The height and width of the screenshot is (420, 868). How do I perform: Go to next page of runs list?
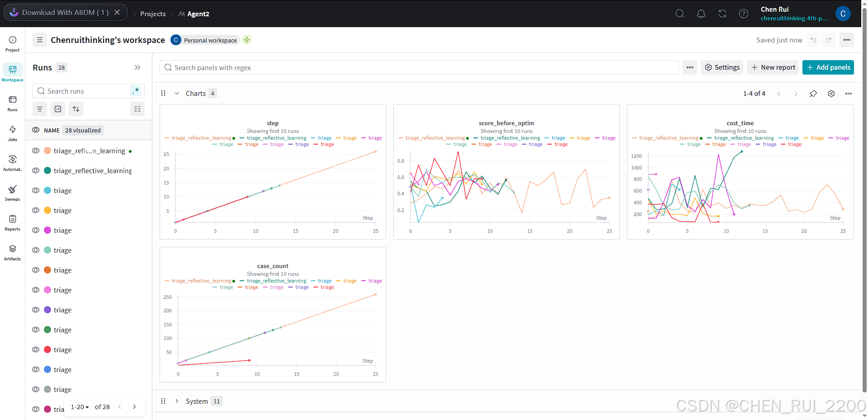click(x=134, y=406)
